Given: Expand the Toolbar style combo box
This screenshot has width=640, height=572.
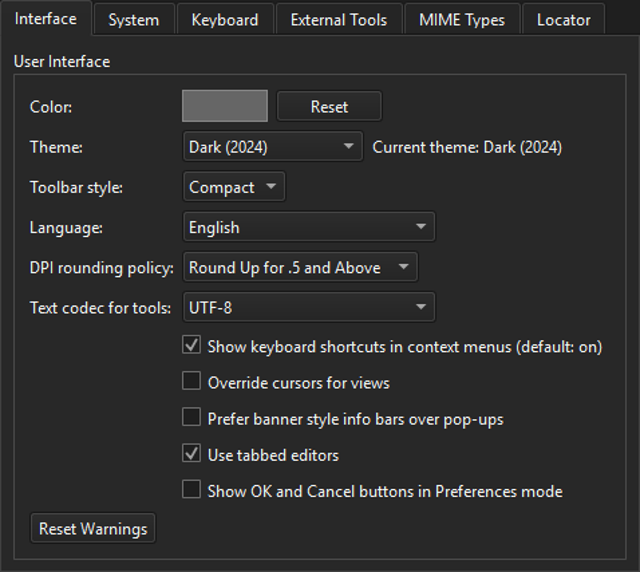Looking at the screenshot, I should point(234,187).
